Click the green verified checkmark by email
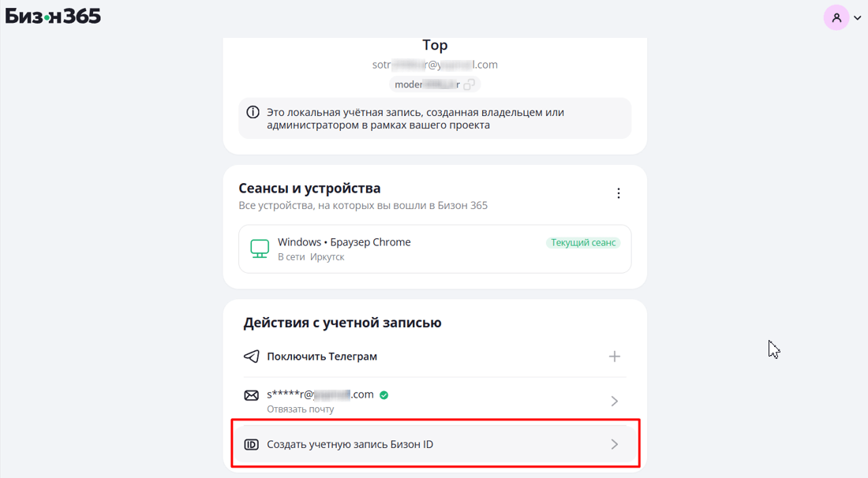The width and height of the screenshot is (868, 478). tap(384, 395)
